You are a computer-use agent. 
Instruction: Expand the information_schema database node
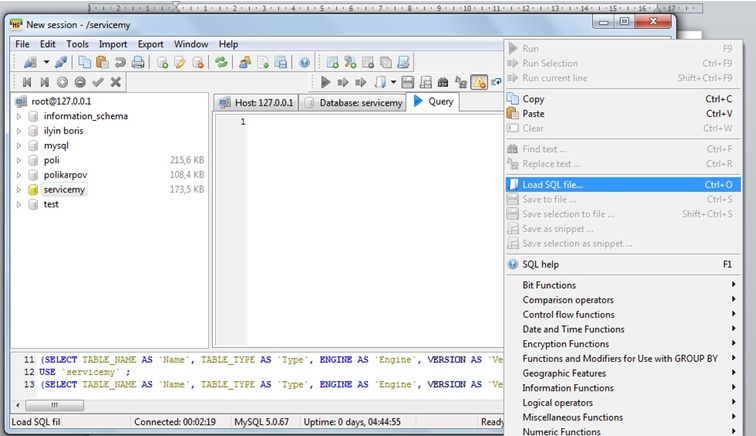18,116
